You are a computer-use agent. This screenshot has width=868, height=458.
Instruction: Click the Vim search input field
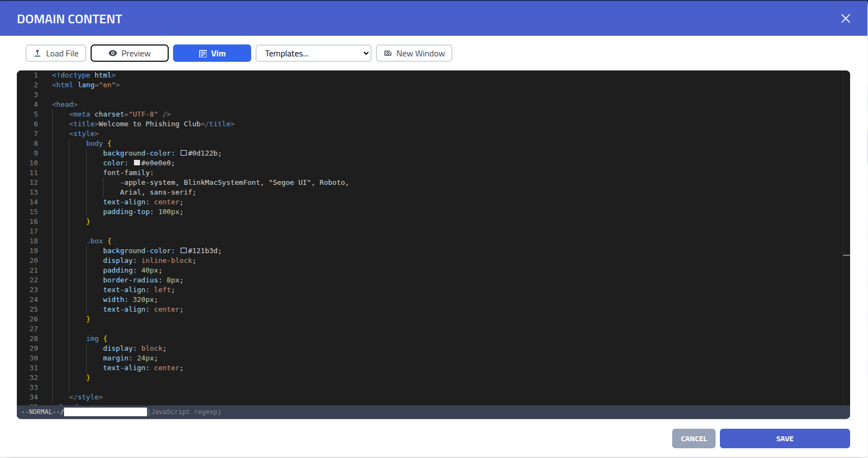105,412
